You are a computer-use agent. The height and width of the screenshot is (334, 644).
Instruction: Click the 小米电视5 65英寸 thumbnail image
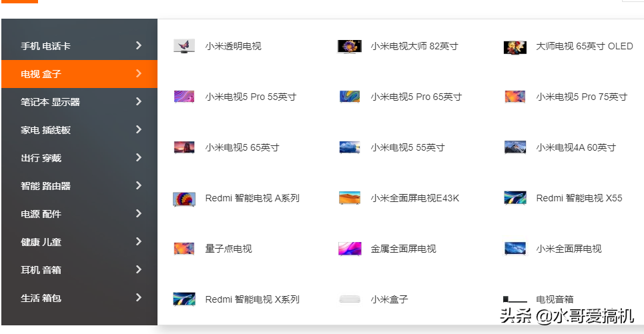[184, 147]
